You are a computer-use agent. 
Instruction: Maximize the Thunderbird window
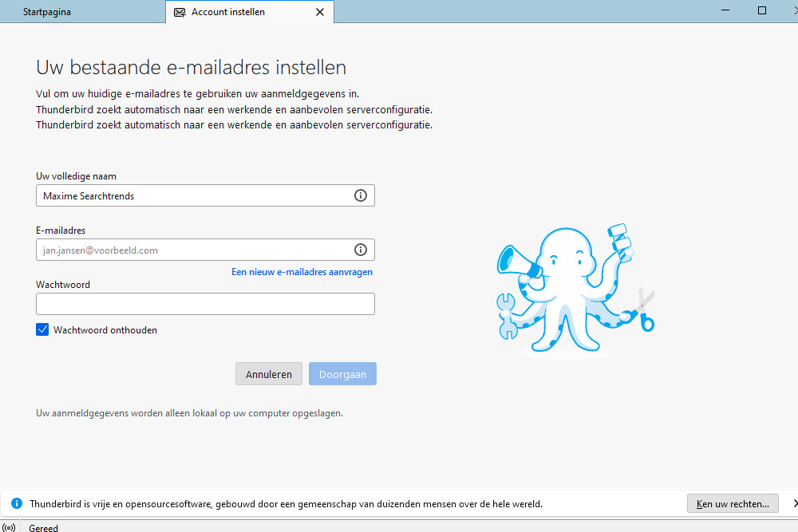click(762, 10)
